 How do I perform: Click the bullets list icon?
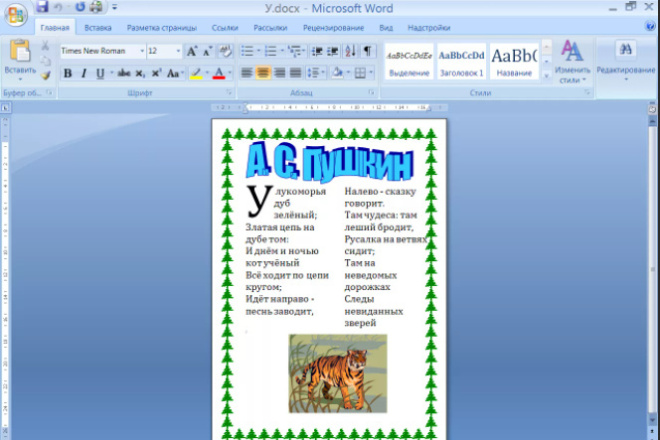coord(247,51)
